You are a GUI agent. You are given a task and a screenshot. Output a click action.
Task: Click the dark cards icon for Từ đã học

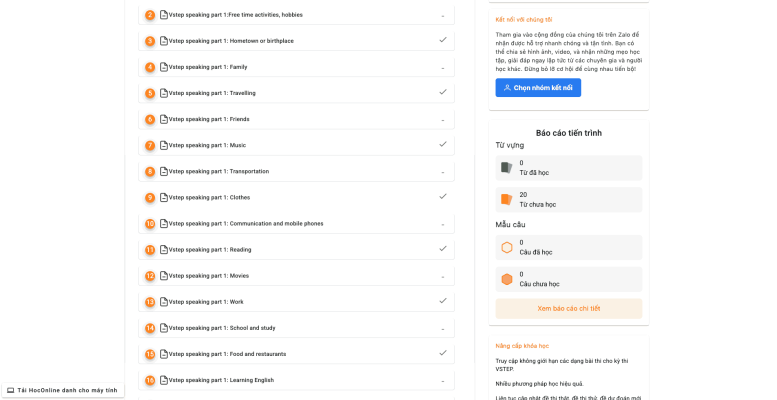pyautogui.click(x=506, y=168)
